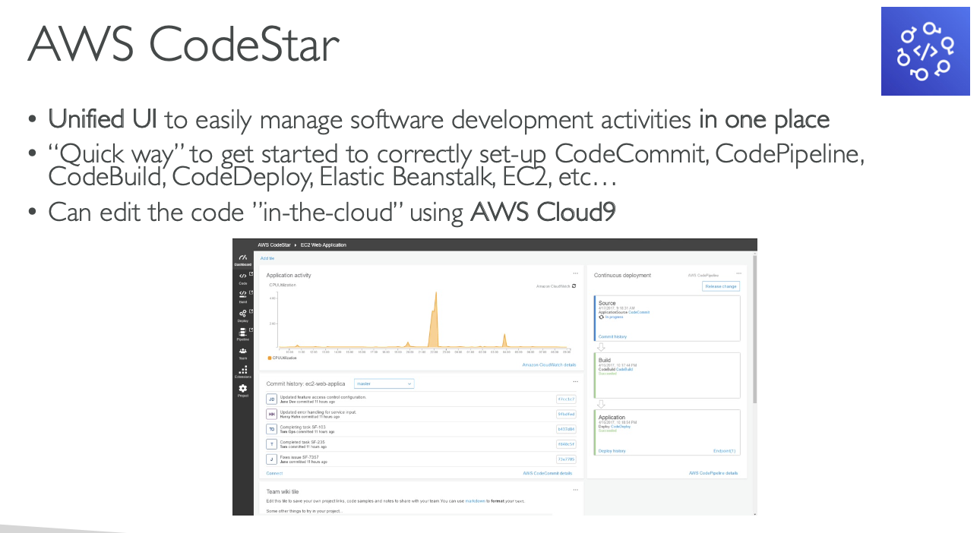
Task: Click the markdown link in Team wiki tile
Action: tap(476, 501)
